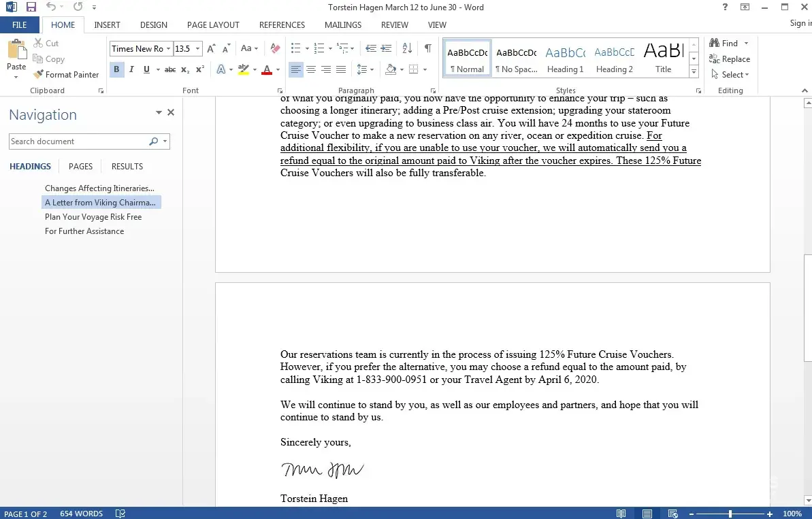812x519 pixels.
Task: Click the Sort paragraph icon
Action: pyautogui.click(x=407, y=48)
